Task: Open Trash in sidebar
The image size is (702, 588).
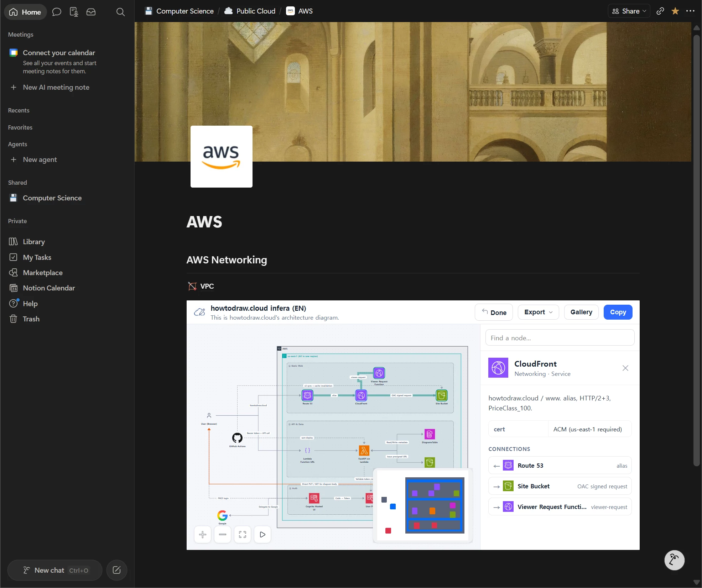Action: [x=31, y=319]
